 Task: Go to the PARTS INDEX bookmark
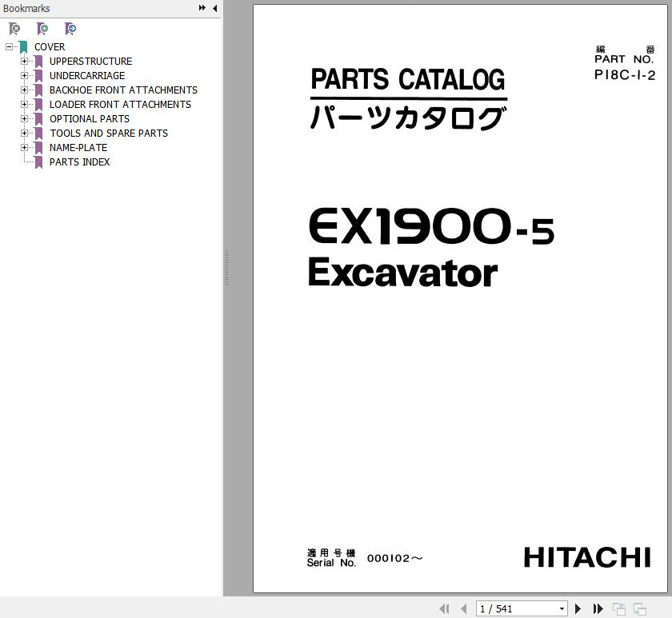click(x=79, y=161)
